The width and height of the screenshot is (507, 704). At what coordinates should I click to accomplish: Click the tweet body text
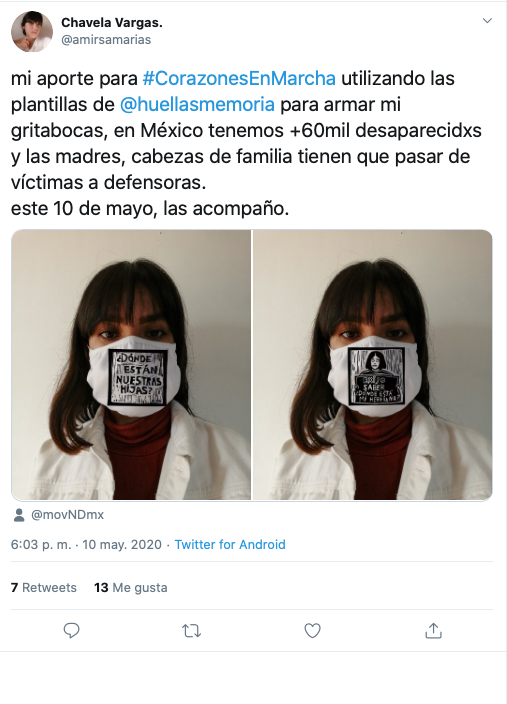coord(246,143)
